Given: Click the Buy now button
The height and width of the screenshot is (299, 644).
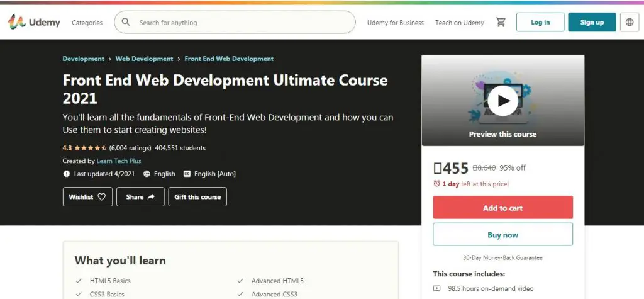Looking at the screenshot, I should (x=502, y=235).
